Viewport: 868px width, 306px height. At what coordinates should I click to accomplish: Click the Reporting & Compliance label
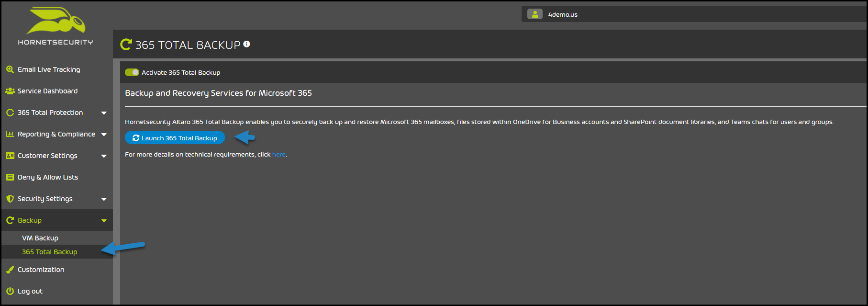pyautogui.click(x=56, y=134)
